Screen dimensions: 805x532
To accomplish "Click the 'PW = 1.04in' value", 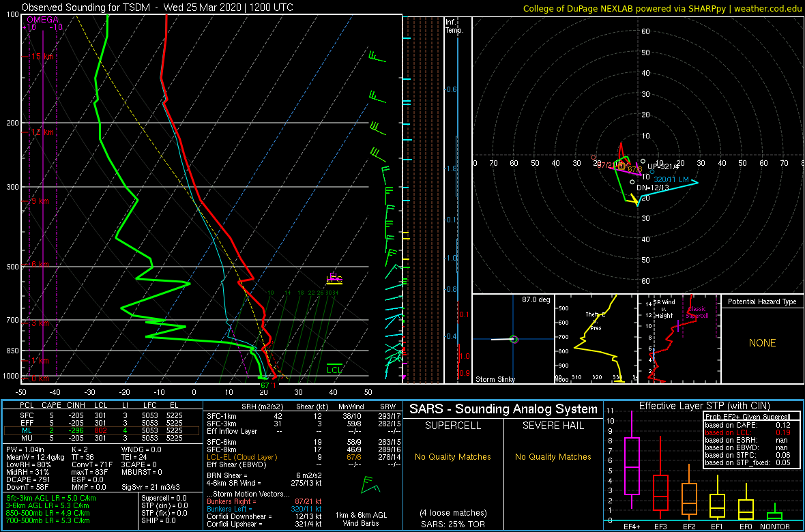I will tap(27, 449).
